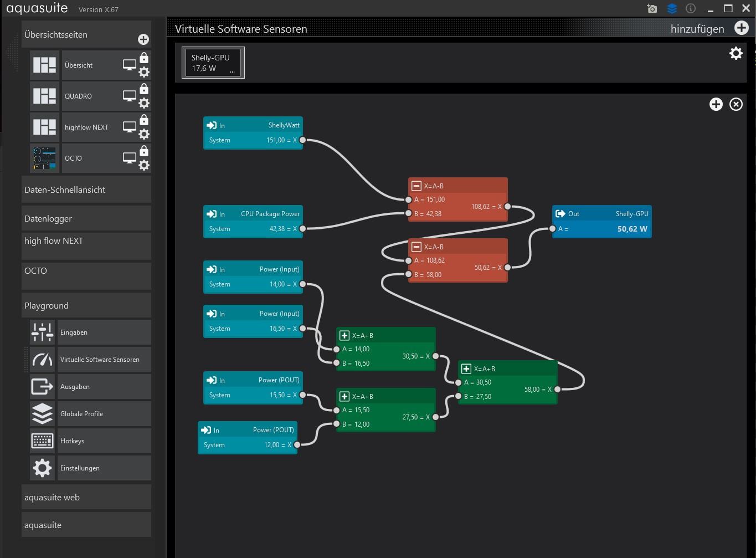Screen dimensions: 756x558
Task: Add a node with the editor plus icon
Action: click(x=716, y=104)
